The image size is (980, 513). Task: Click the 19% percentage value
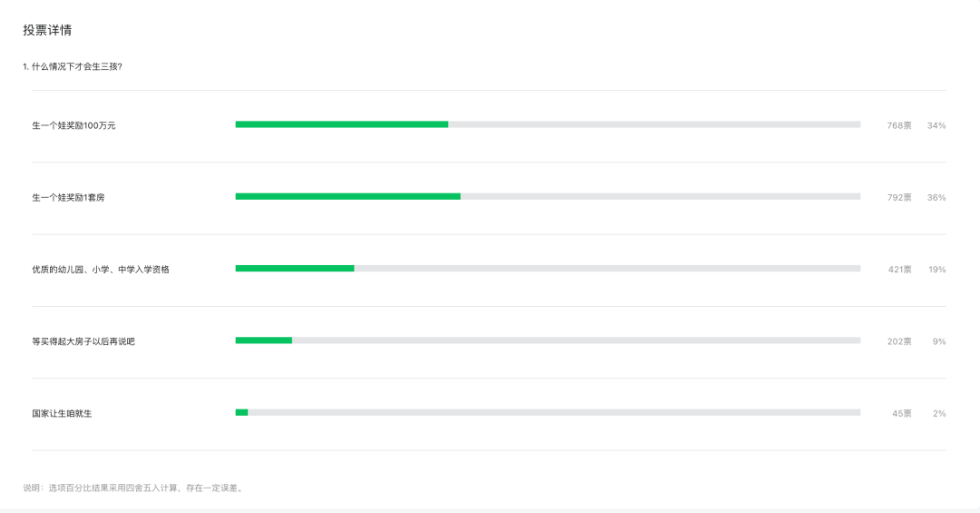coord(936,270)
